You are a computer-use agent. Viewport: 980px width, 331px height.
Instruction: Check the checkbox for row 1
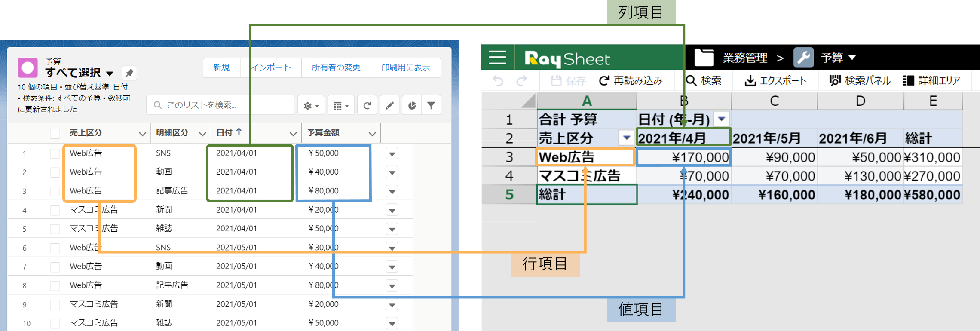[55, 153]
